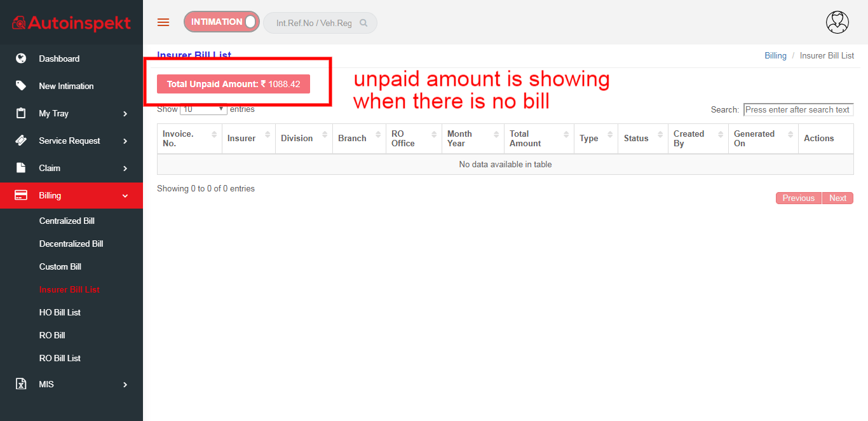Image resolution: width=868 pixels, height=421 pixels.
Task: Click the Billing breadcrumb link
Action: click(x=775, y=56)
